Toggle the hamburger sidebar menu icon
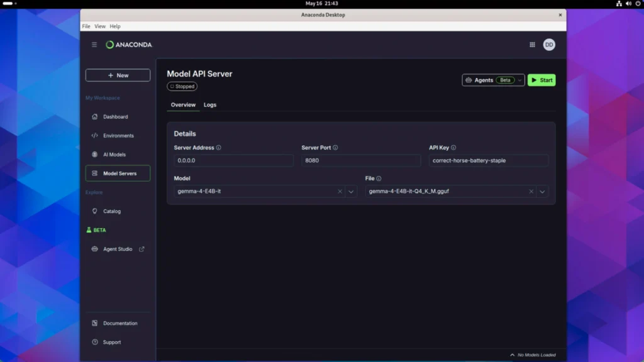644x362 pixels. coord(94,45)
